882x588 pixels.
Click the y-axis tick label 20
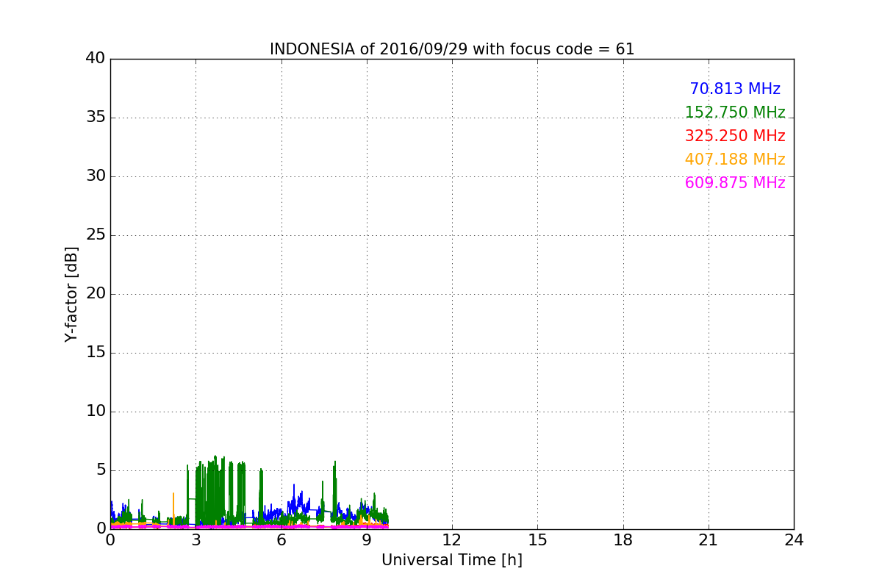(95, 294)
